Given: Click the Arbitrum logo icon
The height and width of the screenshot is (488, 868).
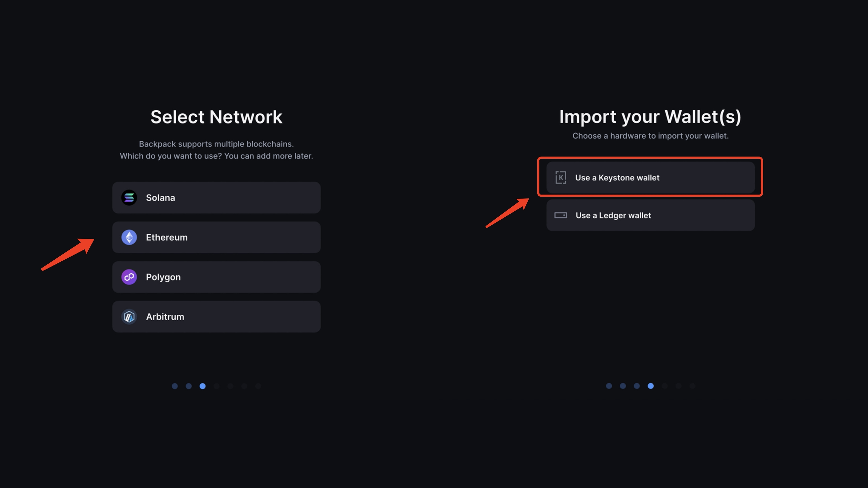Looking at the screenshot, I should [x=129, y=317].
